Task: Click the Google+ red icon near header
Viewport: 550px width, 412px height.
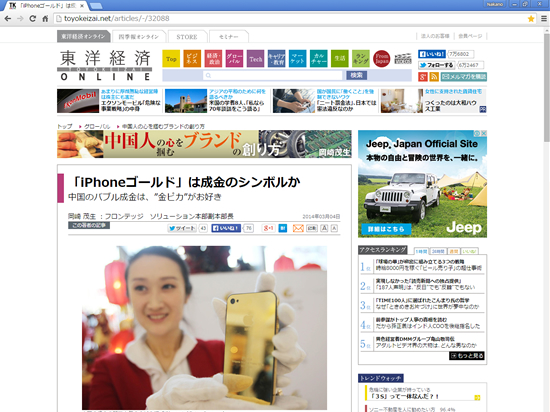Action: [x=423, y=77]
